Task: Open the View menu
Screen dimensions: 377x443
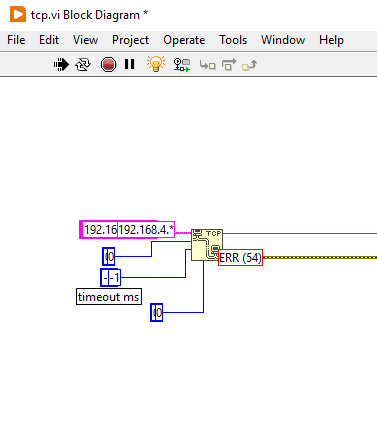Action: tap(85, 40)
